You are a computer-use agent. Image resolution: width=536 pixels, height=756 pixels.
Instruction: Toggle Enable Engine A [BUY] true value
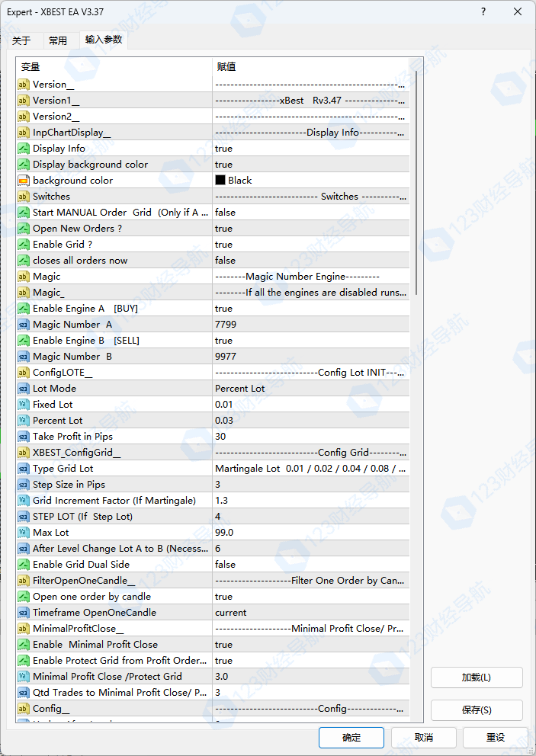point(310,309)
